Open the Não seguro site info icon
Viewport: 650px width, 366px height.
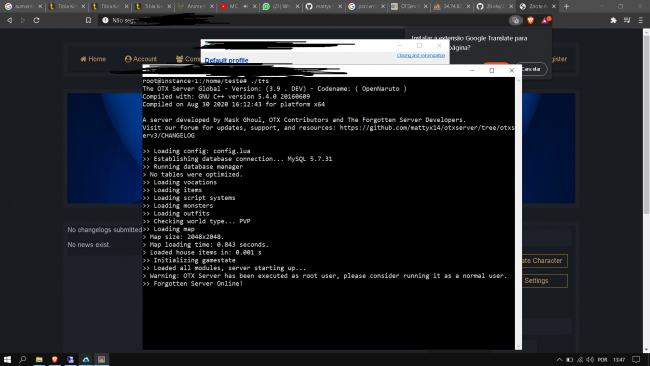point(105,20)
